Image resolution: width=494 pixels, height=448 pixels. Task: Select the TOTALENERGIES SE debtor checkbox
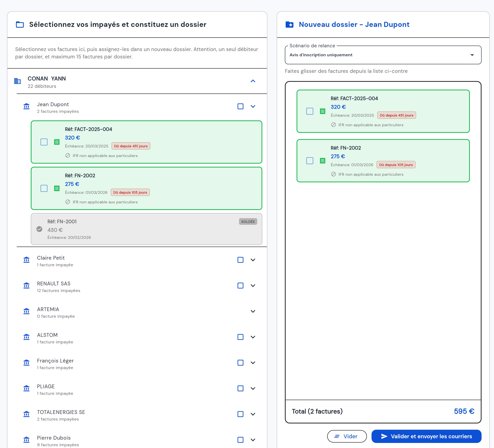pyautogui.click(x=240, y=414)
